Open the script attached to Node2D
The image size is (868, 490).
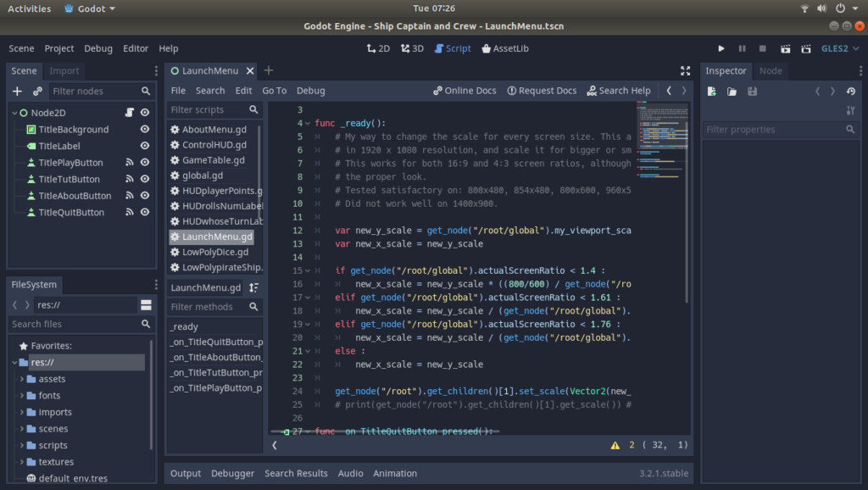pos(130,113)
